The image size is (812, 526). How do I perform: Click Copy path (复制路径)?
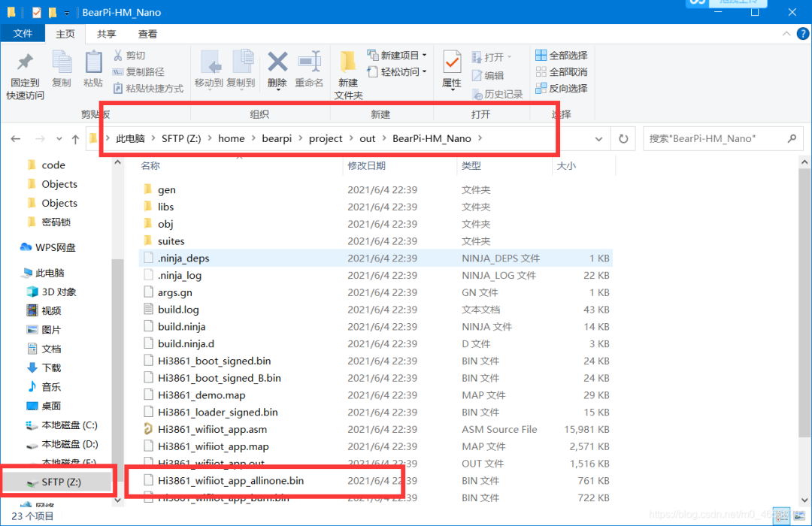(139, 72)
